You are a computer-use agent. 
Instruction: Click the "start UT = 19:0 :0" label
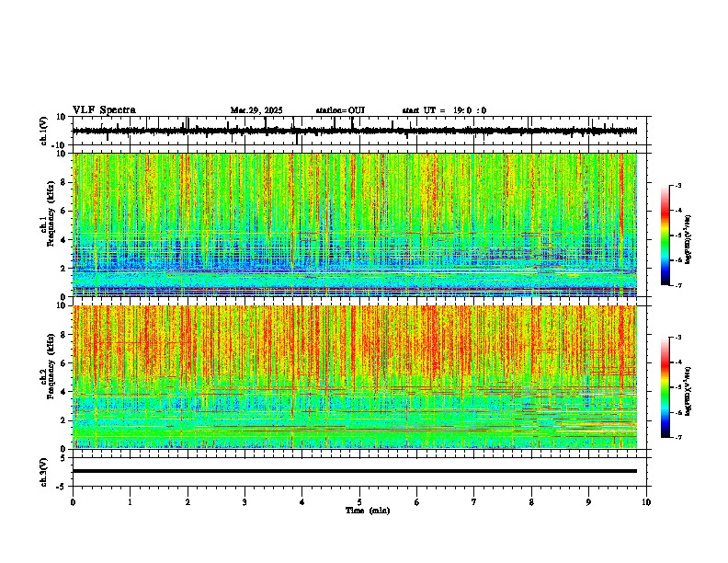coord(444,110)
